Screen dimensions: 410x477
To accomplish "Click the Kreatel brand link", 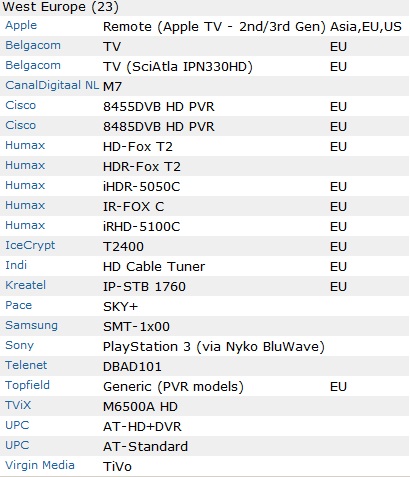I will 26,285.
